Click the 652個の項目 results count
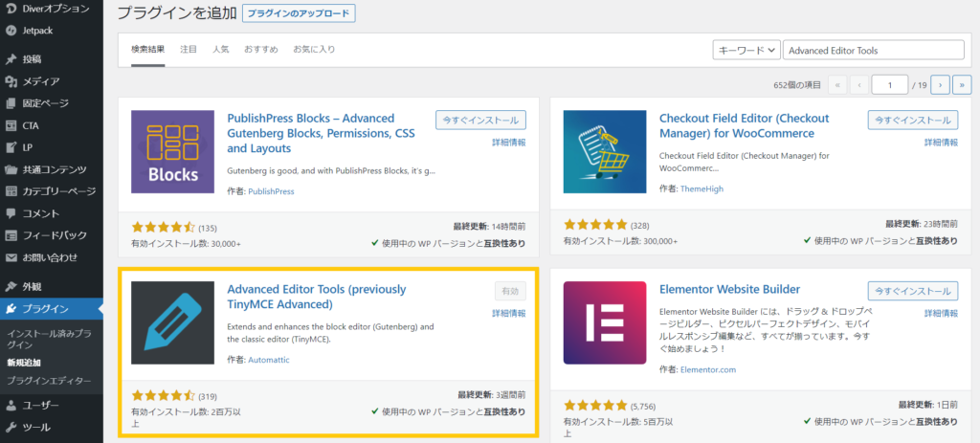This screenshot has height=443, width=980. click(797, 85)
